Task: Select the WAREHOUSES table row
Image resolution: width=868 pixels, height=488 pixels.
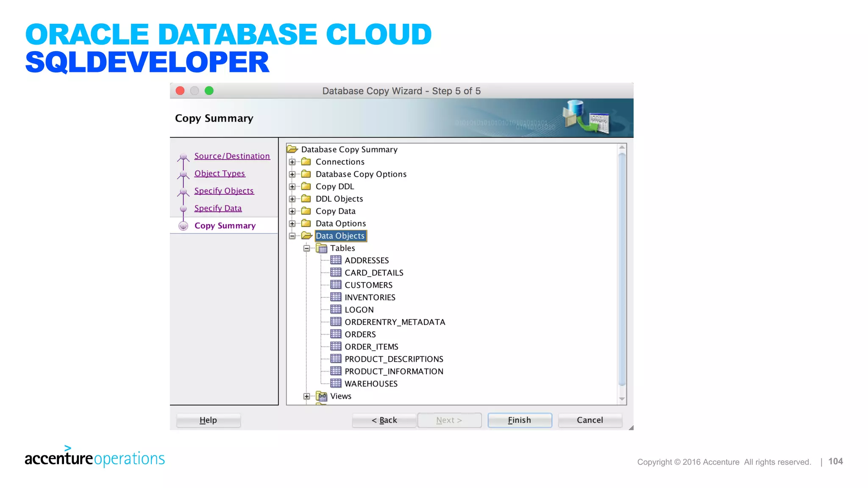Action: (371, 383)
